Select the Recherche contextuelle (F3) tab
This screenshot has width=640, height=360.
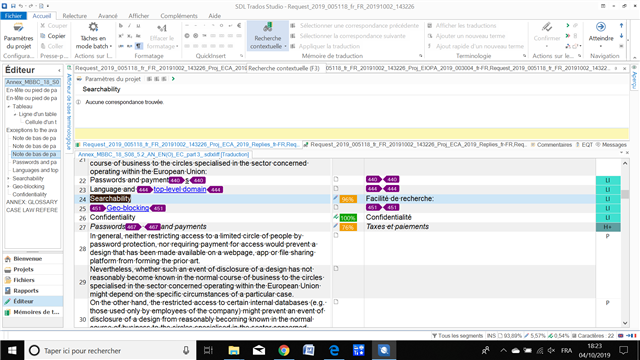click(284, 68)
